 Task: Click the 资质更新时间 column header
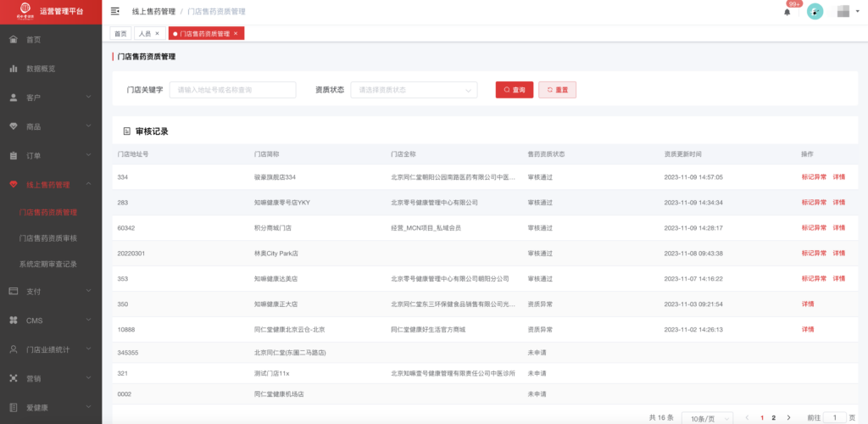(x=682, y=153)
